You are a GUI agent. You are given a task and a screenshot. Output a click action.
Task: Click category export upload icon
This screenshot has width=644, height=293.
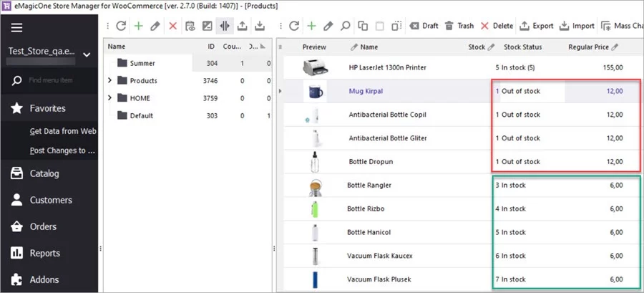[x=242, y=26]
